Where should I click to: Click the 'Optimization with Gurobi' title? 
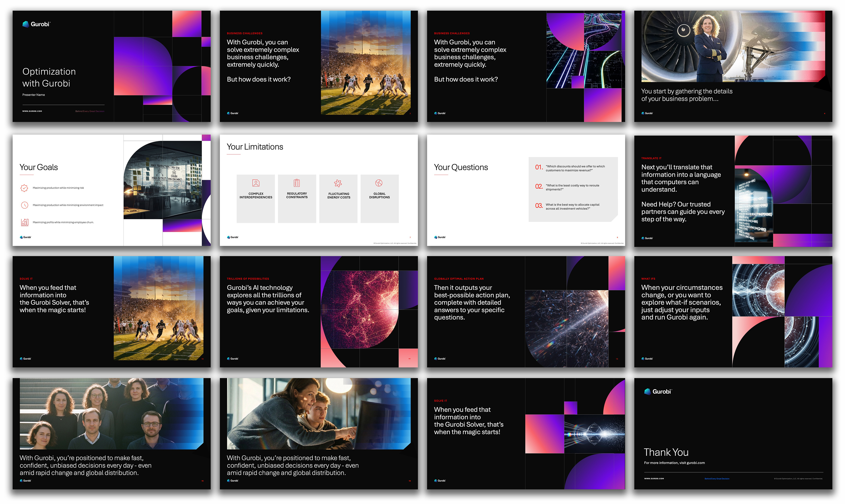49,77
